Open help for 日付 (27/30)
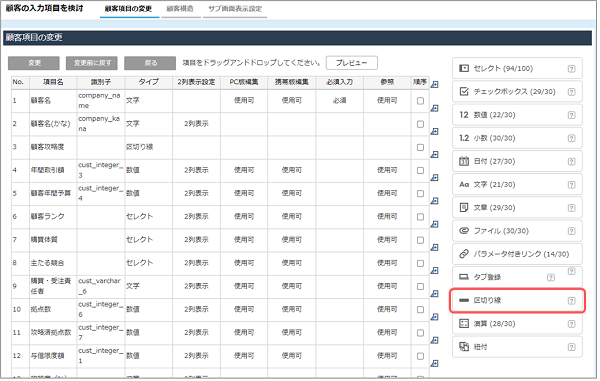 click(x=571, y=161)
